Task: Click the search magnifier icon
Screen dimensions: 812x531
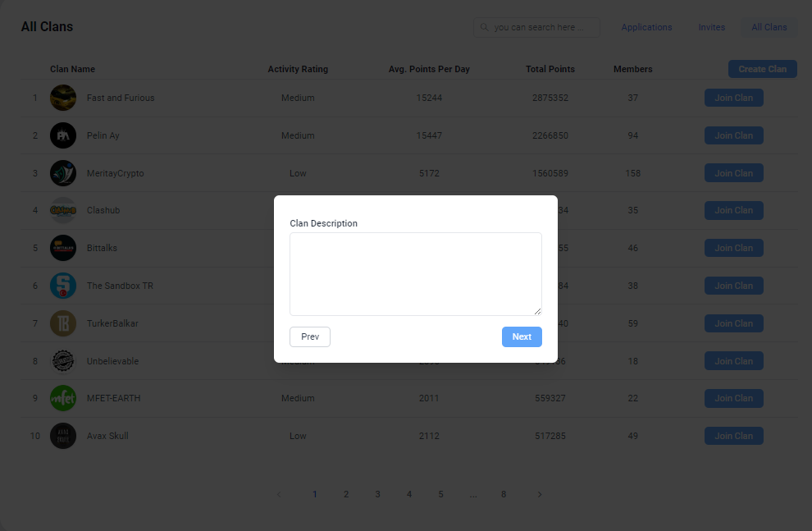Action: pyautogui.click(x=484, y=27)
